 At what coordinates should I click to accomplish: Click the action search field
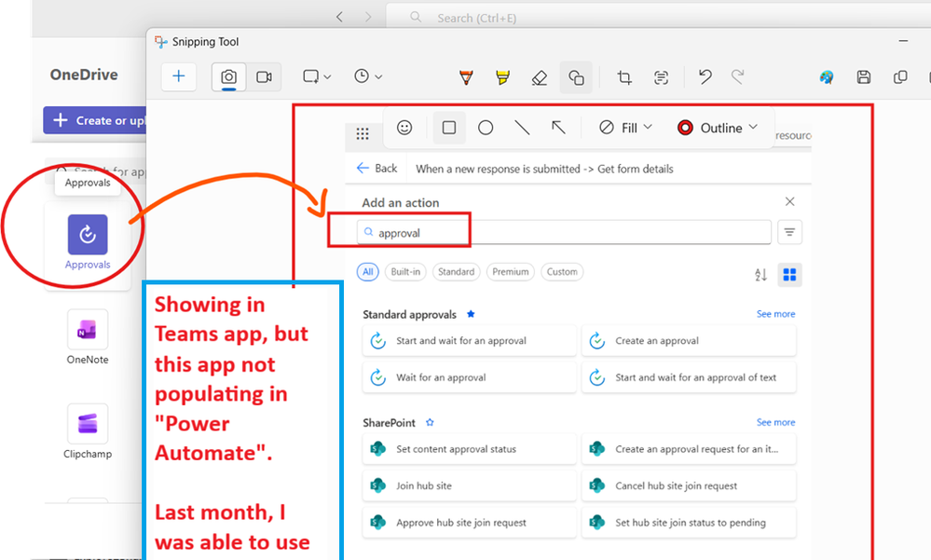click(x=564, y=232)
